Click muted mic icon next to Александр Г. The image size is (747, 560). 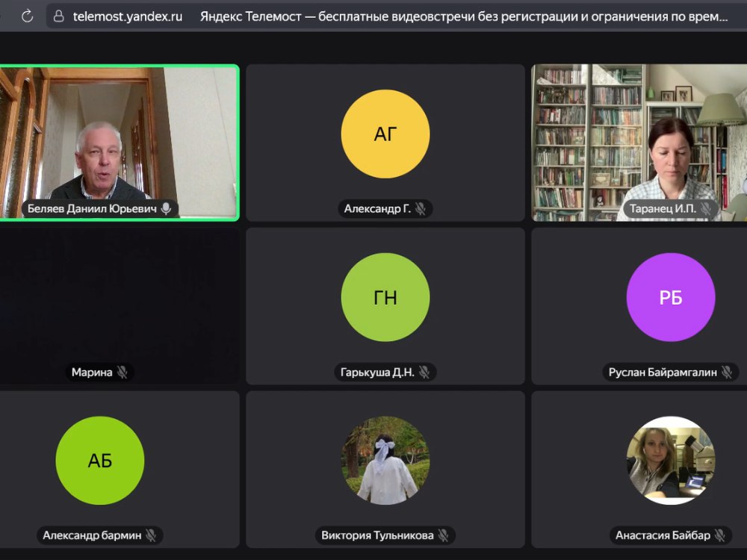tap(421, 209)
